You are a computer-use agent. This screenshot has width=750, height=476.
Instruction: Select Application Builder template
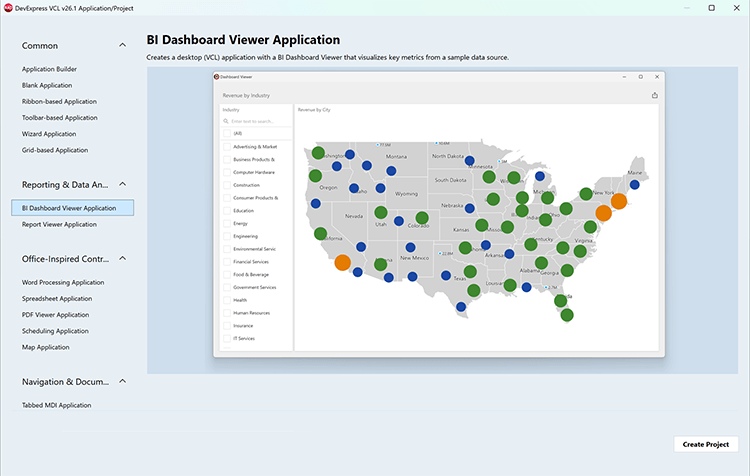tap(49, 69)
